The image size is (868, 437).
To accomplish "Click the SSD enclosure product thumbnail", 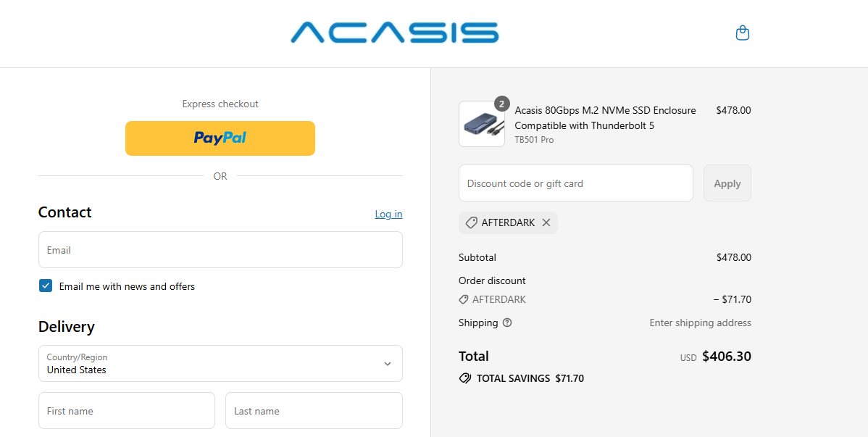I will (481, 125).
